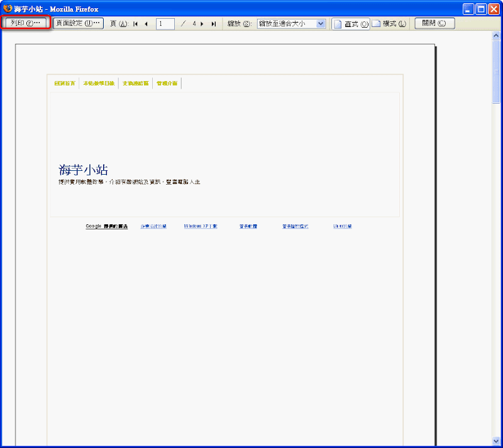Click the Google ads label

(x=106, y=226)
